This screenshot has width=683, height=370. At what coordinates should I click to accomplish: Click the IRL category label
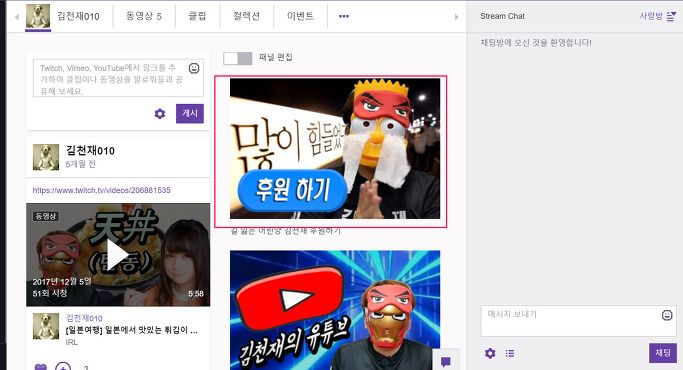71,342
